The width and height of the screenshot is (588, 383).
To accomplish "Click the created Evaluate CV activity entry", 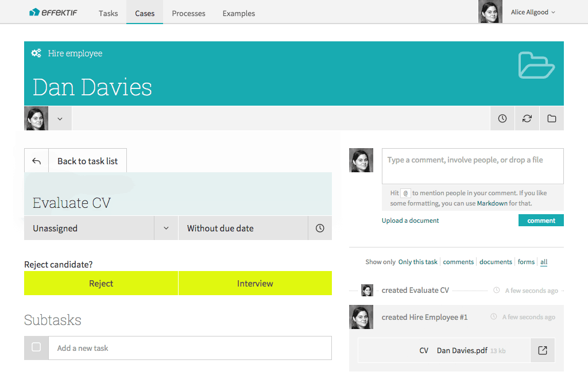I will point(415,291).
